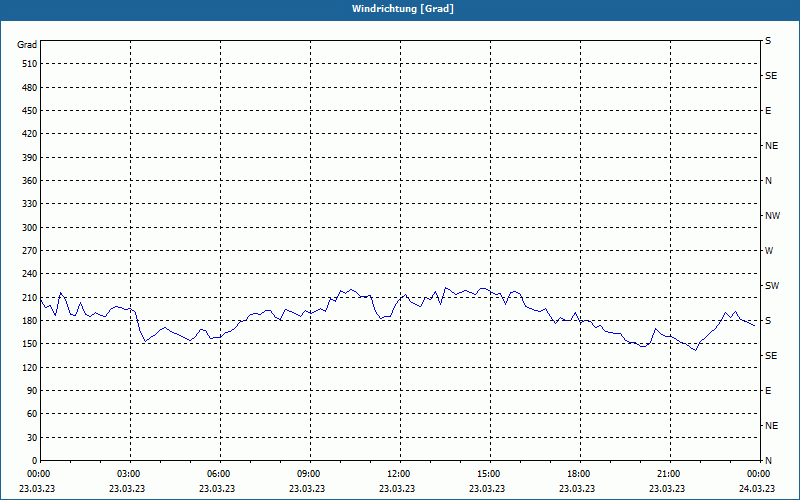Select the 24.03.23 date label
This screenshot has height=500, width=800.
pos(757,488)
